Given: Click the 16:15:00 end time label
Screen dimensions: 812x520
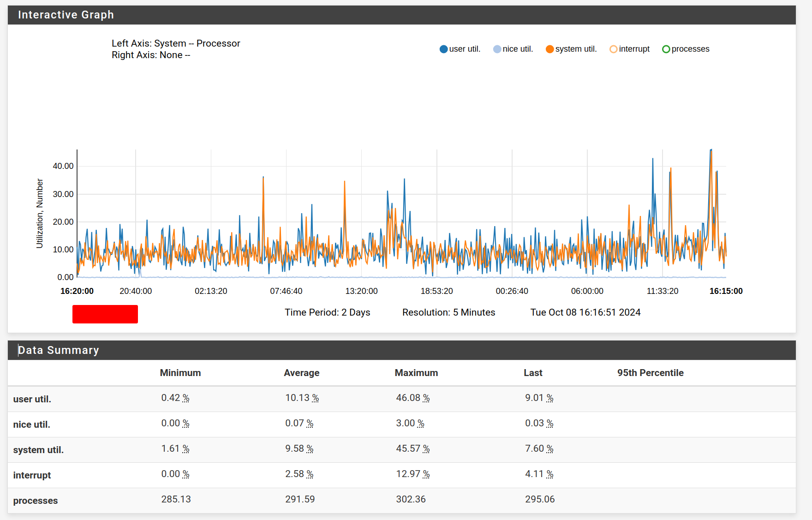Looking at the screenshot, I should click(x=726, y=291).
